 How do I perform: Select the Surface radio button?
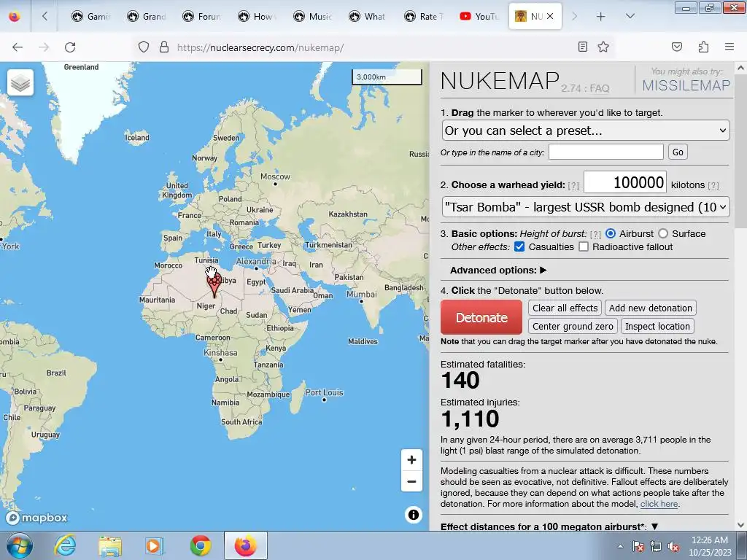click(662, 233)
